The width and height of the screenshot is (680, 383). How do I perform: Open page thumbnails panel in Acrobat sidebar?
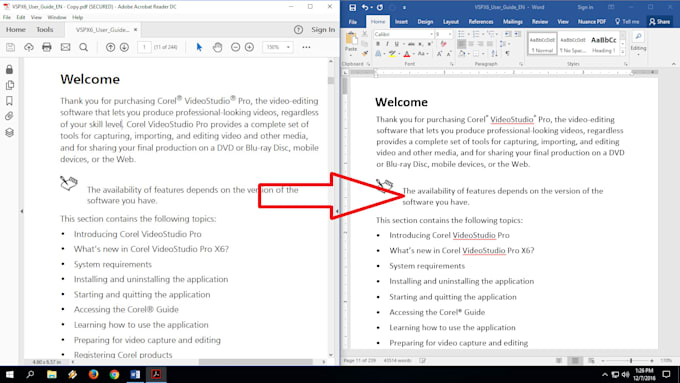(x=10, y=85)
